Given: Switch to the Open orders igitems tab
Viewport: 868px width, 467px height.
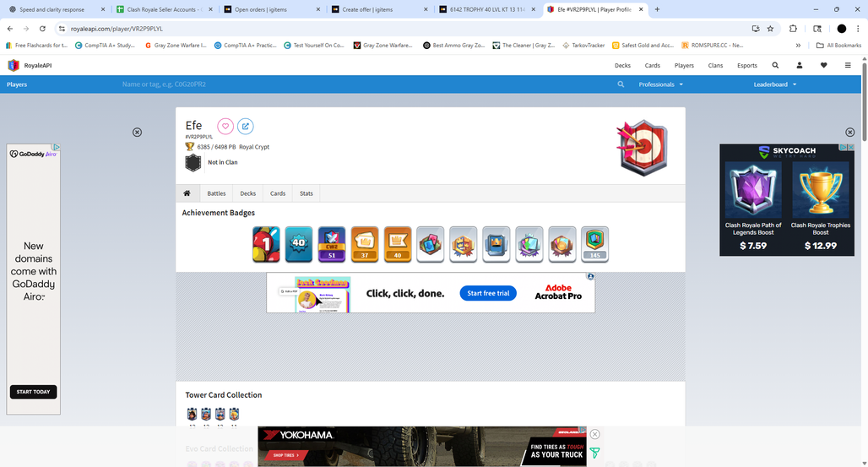Looking at the screenshot, I should click(273, 9).
